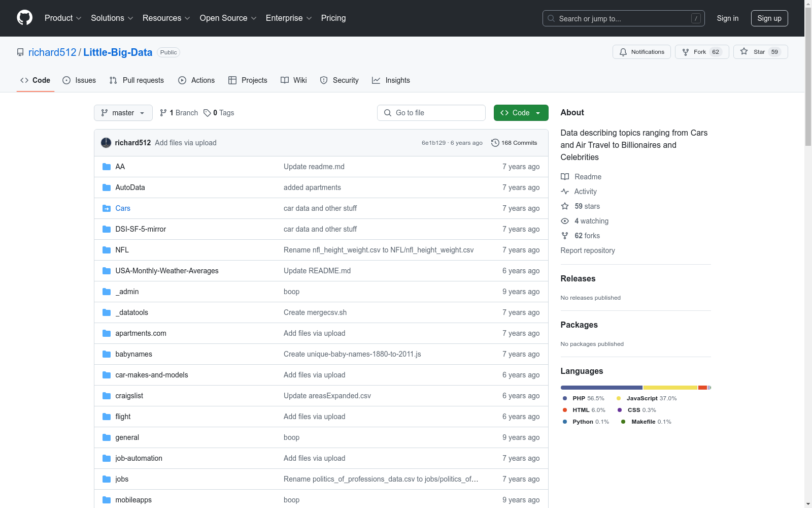Open the GitHub home logo

24,18
